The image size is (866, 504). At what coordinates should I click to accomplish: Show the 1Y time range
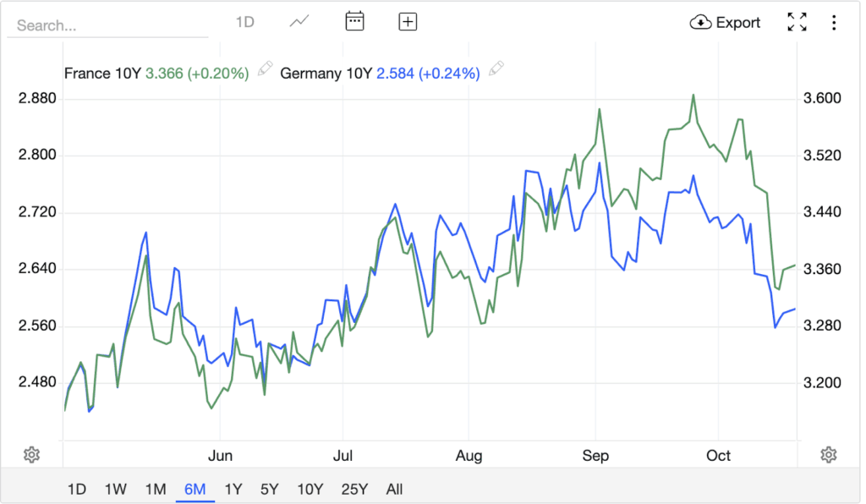[x=233, y=489]
